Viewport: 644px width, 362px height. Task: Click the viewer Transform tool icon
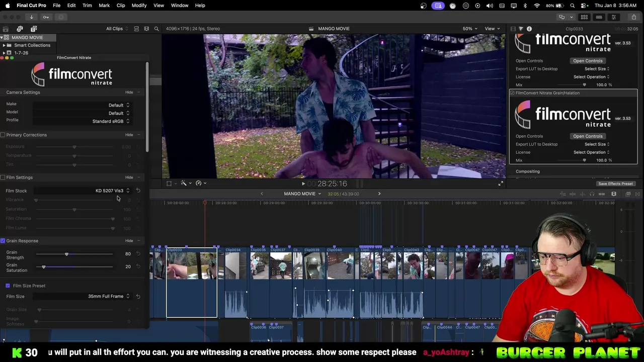point(169,184)
